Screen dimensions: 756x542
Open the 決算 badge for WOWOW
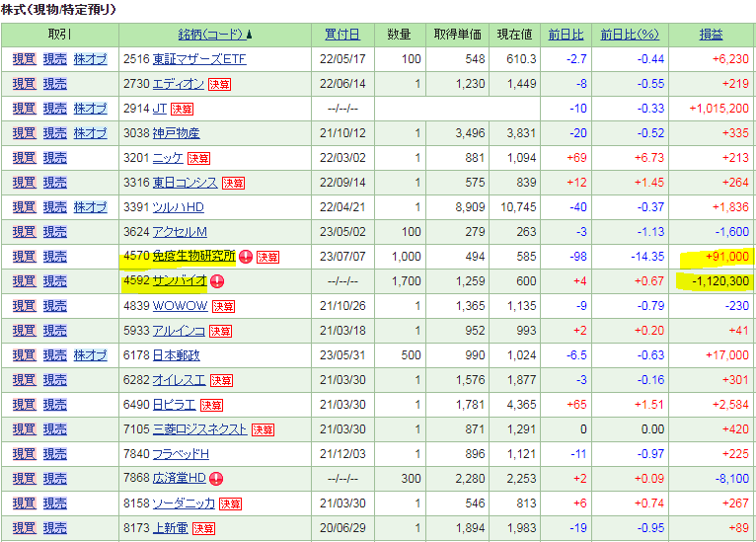(223, 307)
